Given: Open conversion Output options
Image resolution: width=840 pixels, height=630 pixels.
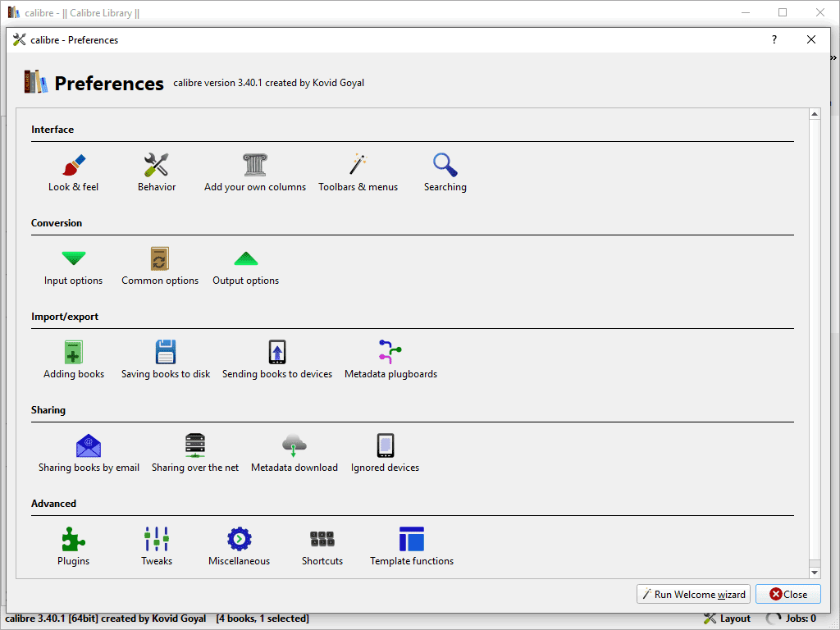Looking at the screenshot, I should pyautogui.click(x=246, y=267).
